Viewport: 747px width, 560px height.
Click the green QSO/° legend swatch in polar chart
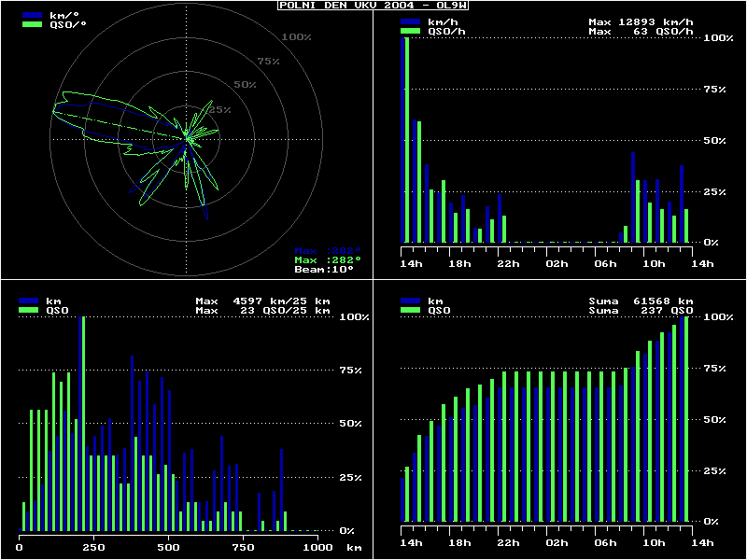point(33,24)
